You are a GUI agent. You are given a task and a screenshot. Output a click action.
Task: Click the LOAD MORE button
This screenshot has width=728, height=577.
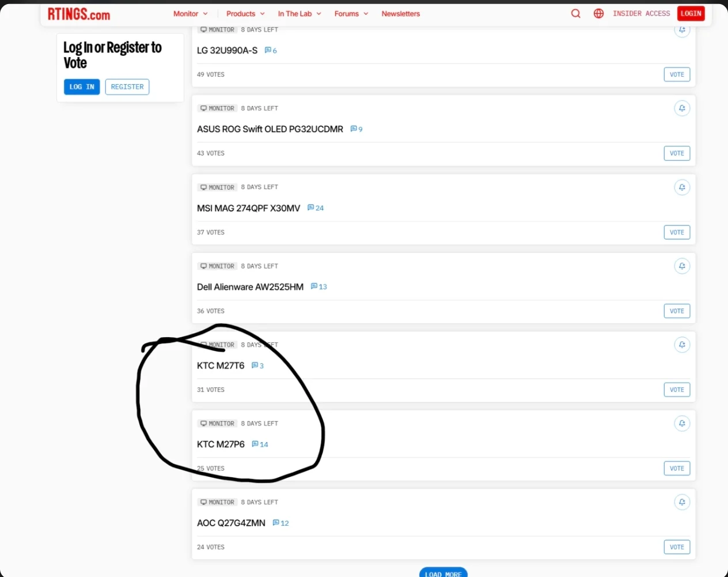(x=443, y=572)
